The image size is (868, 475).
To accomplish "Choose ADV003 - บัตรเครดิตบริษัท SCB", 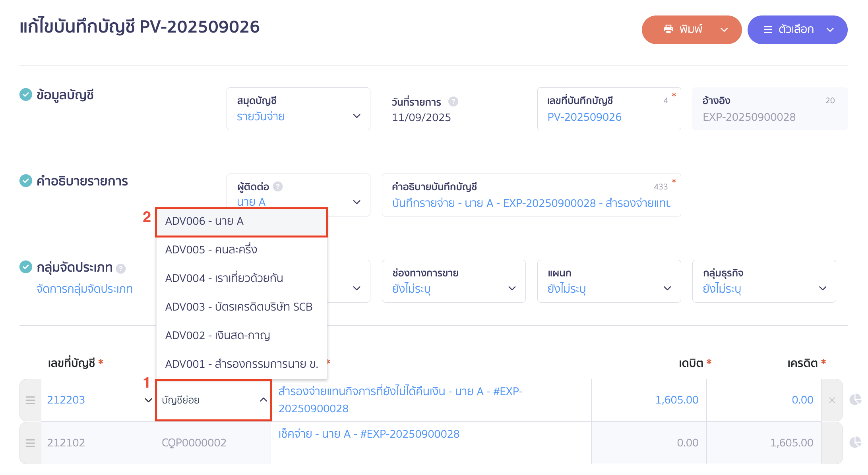I will [x=242, y=307].
